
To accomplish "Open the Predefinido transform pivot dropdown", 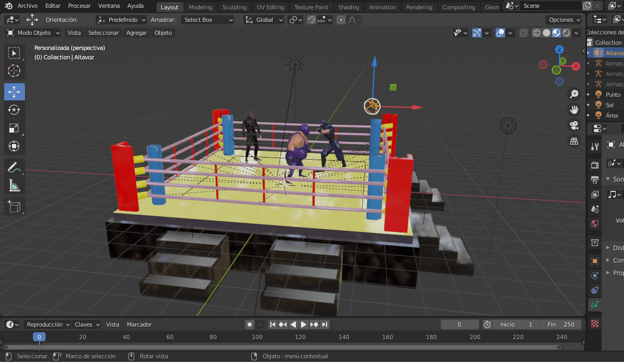I will [x=120, y=19].
